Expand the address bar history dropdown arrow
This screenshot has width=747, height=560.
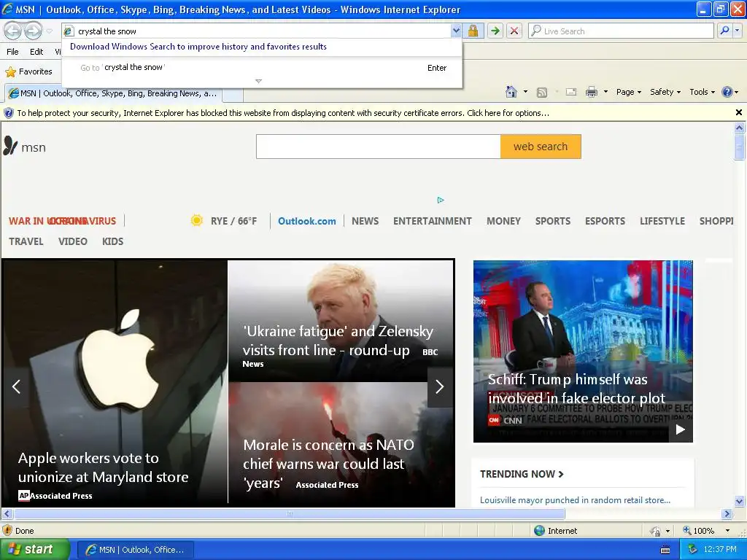coord(456,31)
